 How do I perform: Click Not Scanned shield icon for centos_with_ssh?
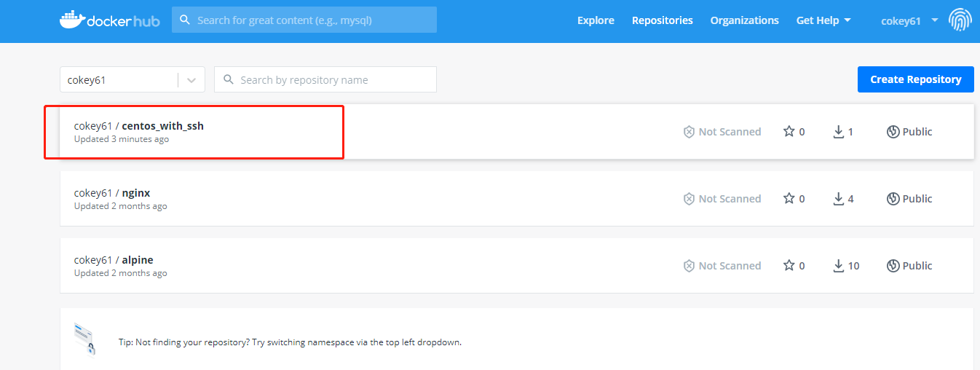point(689,132)
